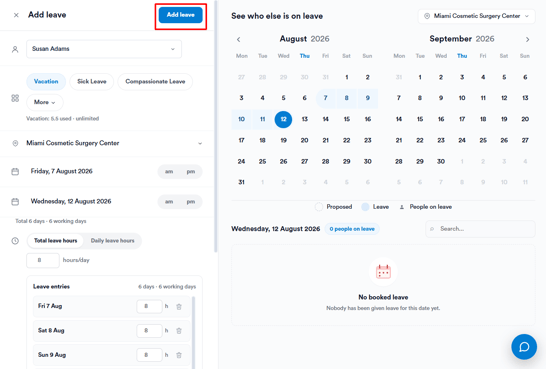Click the leave type grid icon
This screenshot has width=546, height=369.
click(15, 98)
